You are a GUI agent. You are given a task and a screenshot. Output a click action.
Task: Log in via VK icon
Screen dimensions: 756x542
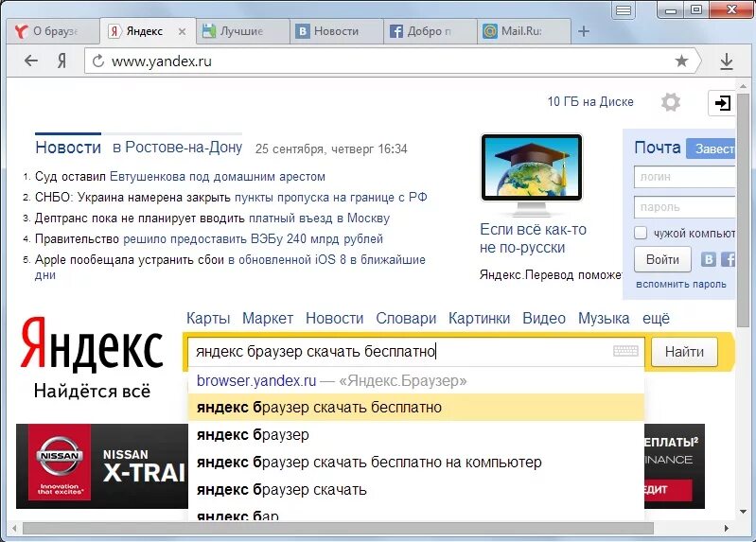point(708,259)
